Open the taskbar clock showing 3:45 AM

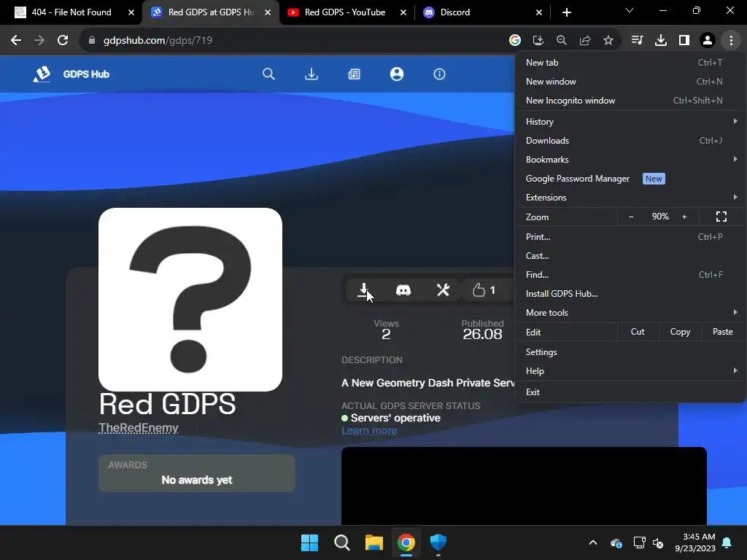pos(695,542)
